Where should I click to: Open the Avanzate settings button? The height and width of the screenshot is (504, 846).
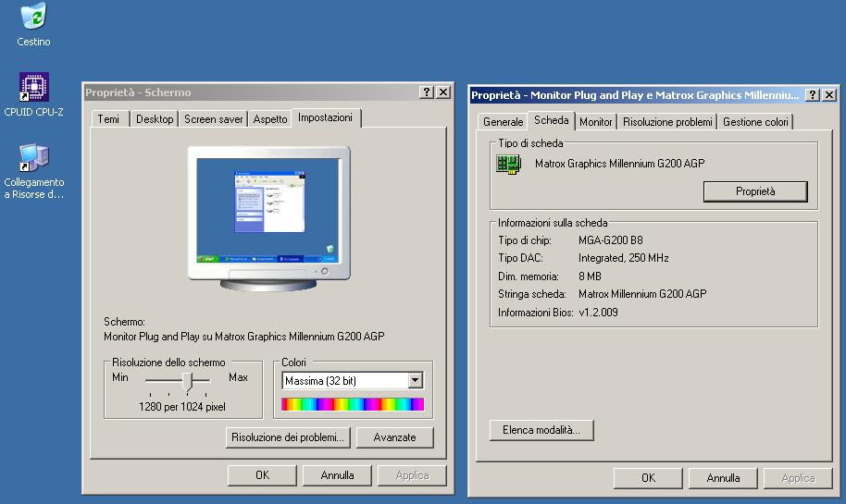[x=394, y=437]
